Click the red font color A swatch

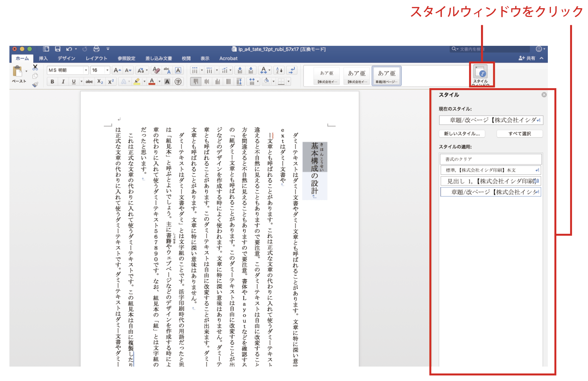coord(152,82)
